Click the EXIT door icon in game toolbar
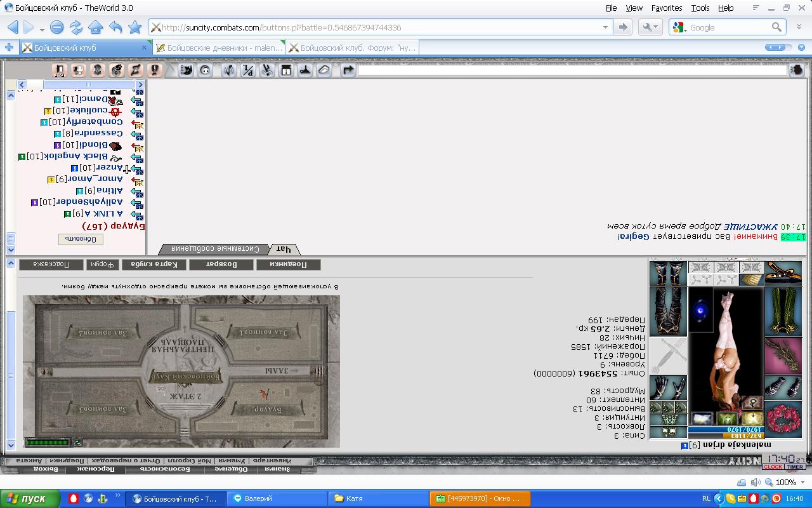 (59, 70)
